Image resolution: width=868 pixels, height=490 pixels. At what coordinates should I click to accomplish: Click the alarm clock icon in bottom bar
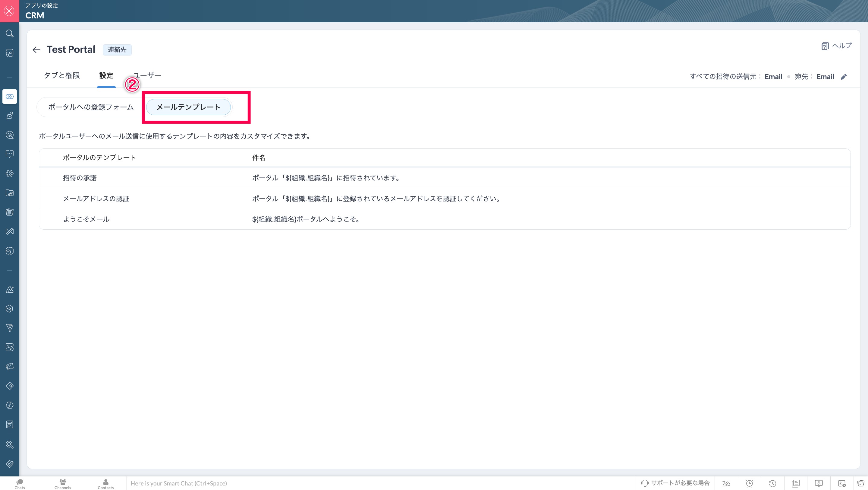coord(749,483)
